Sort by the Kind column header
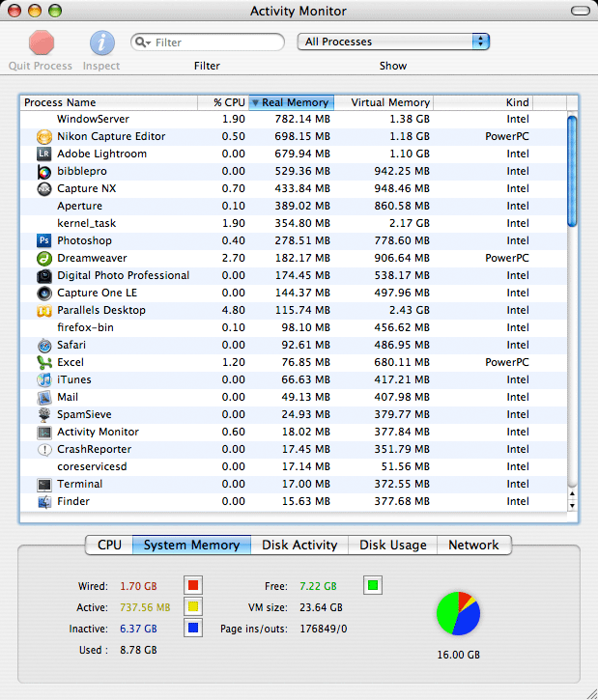This screenshot has height=700, width=598. 483,102
